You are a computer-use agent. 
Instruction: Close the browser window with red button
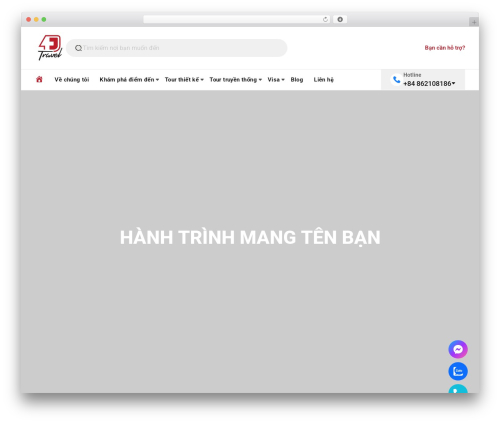click(x=29, y=19)
